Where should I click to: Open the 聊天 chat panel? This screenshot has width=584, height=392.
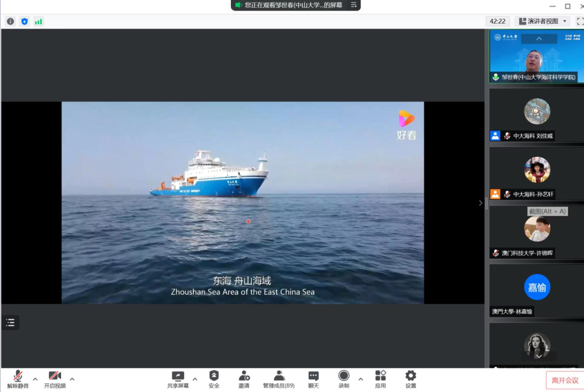click(x=314, y=379)
